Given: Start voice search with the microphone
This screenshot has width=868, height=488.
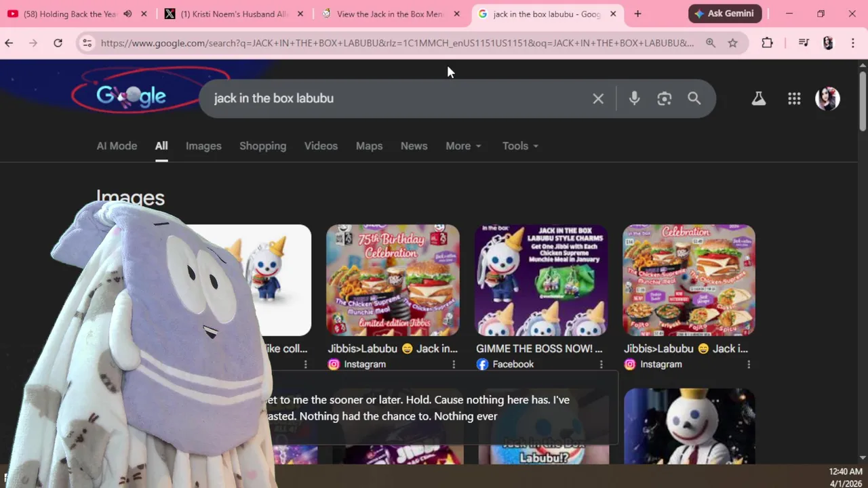Looking at the screenshot, I should 634,98.
